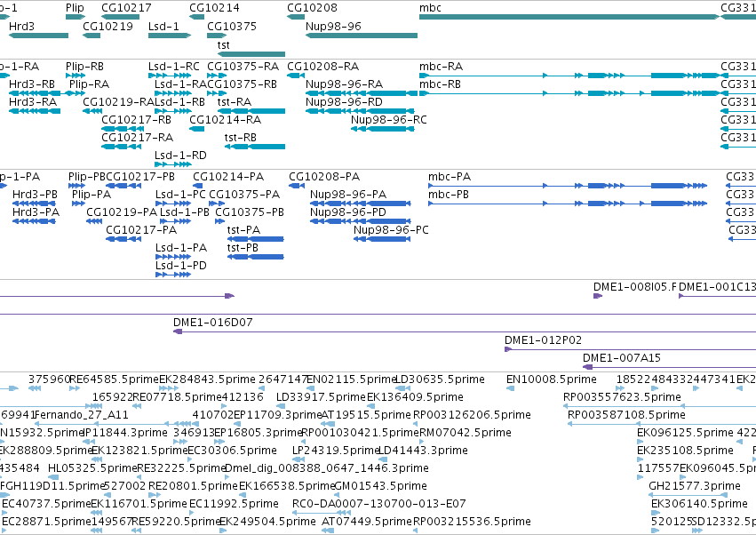
Task: Click the Nup98-96-RA transcript label
Action: coord(345,84)
